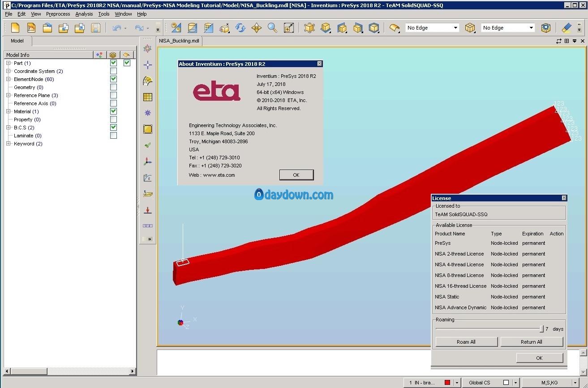Click the import file folder icon

(64, 28)
